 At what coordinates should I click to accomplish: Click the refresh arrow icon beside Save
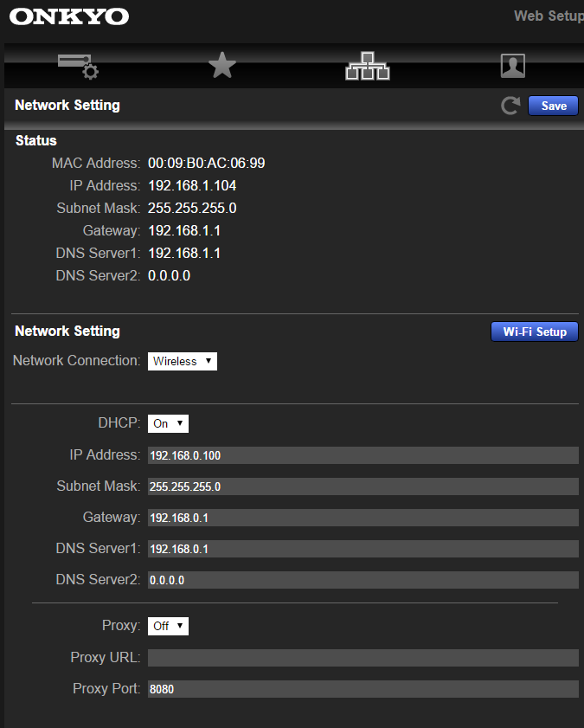pyautogui.click(x=510, y=106)
